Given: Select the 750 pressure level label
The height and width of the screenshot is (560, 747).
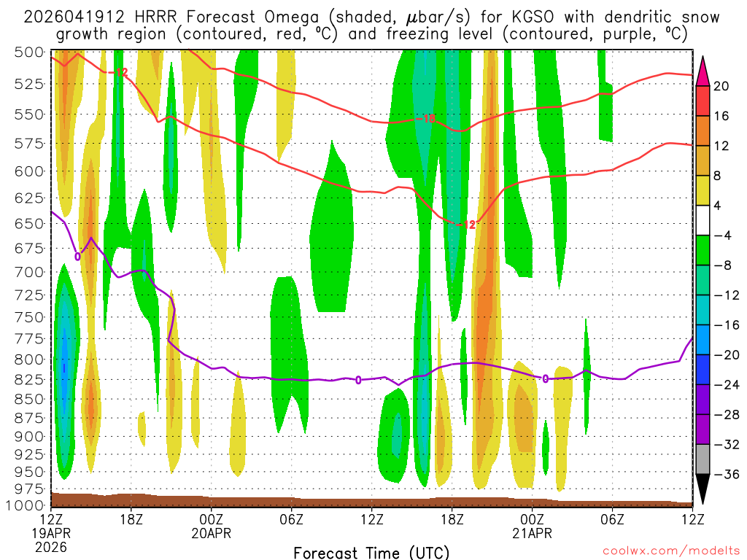Looking at the screenshot, I should pos(29,317).
